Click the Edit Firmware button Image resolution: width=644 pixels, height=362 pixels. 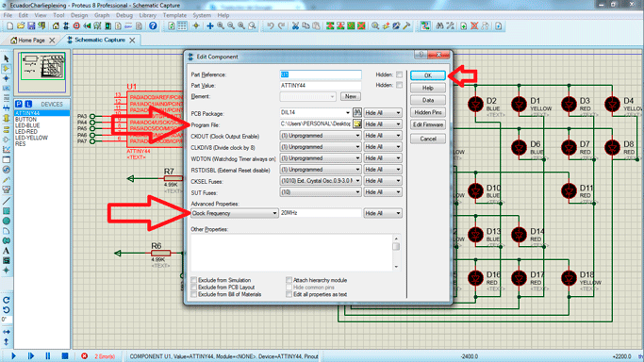point(427,124)
